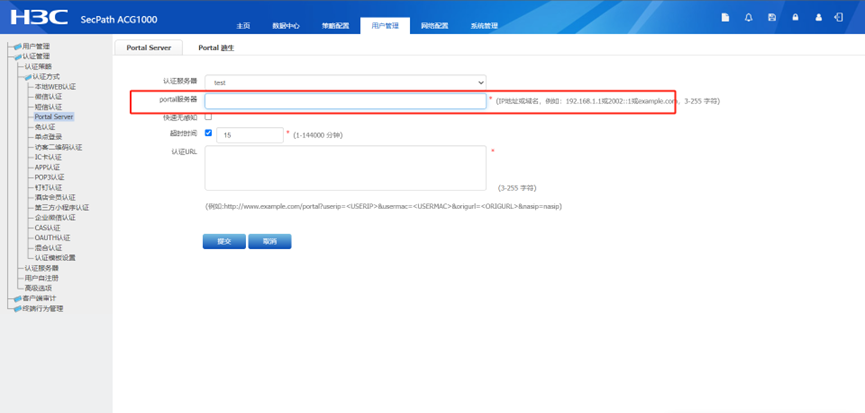This screenshot has height=413, width=865.
Task: Toggle the 超时时间 checkbox
Action: pyautogui.click(x=209, y=133)
